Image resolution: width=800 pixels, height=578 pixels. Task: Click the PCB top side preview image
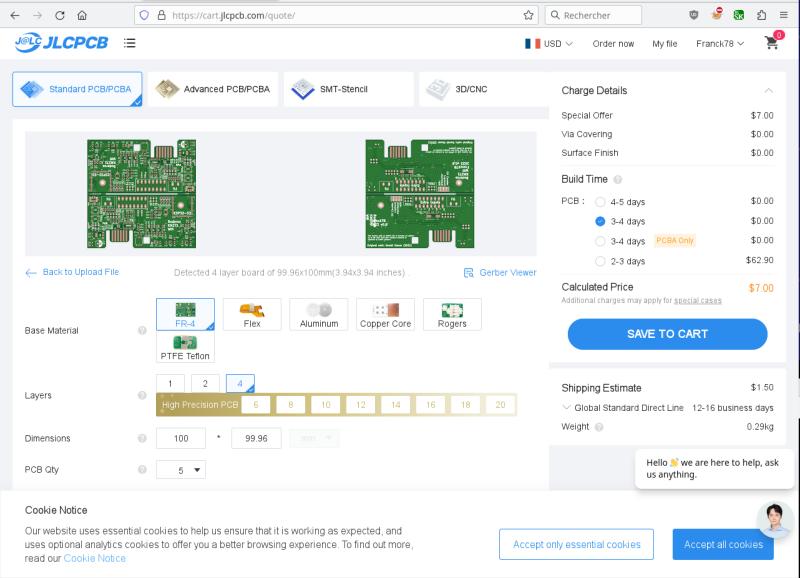141,194
